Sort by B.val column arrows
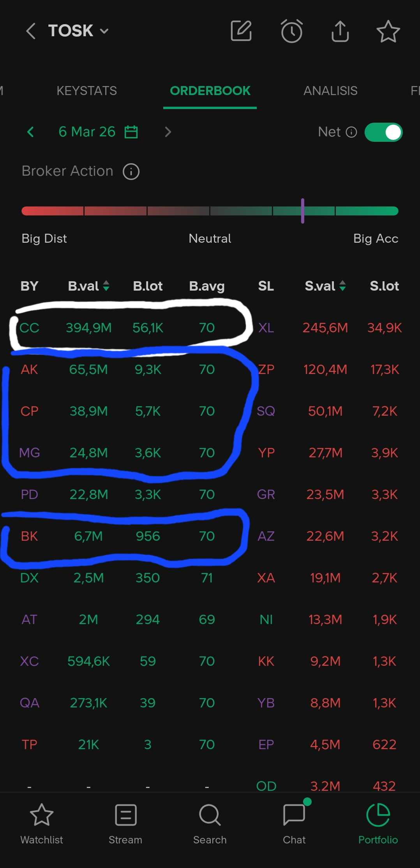The width and height of the screenshot is (420, 868). point(106,286)
